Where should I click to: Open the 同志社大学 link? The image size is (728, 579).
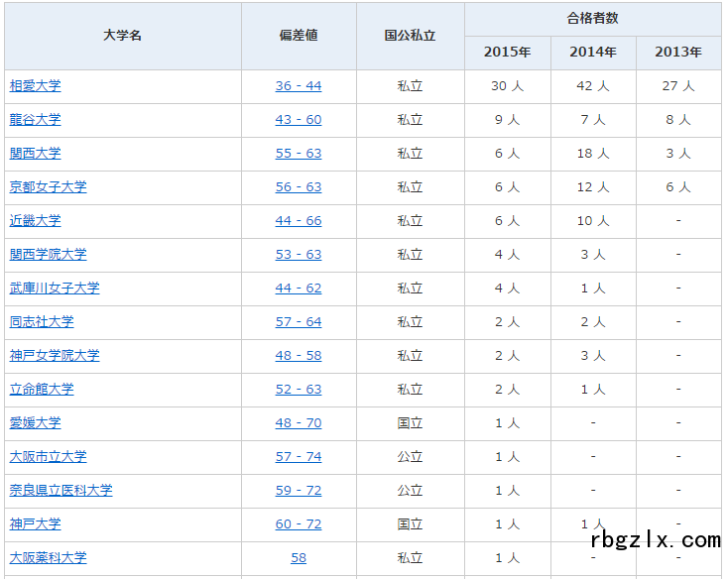tap(42, 322)
